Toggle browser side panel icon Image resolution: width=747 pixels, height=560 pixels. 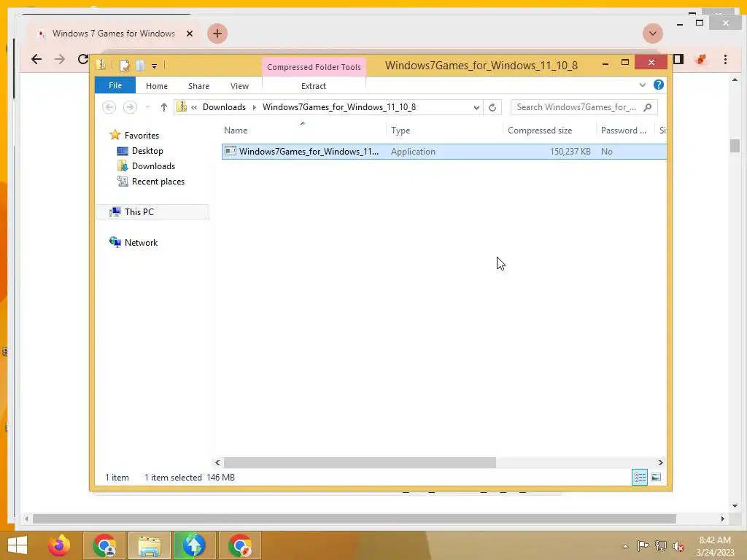coord(678,59)
